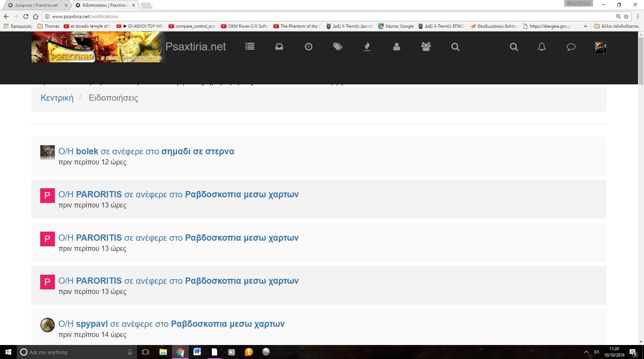Screen dimensions: 644x359
Task: Open the notifications bell icon
Action: point(542,47)
